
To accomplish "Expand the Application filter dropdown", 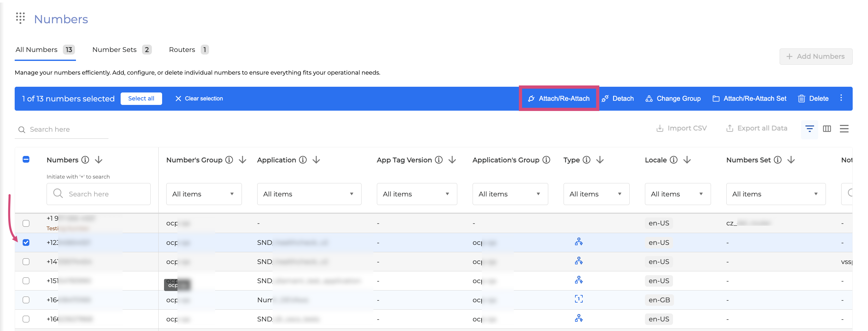I will coord(309,194).
